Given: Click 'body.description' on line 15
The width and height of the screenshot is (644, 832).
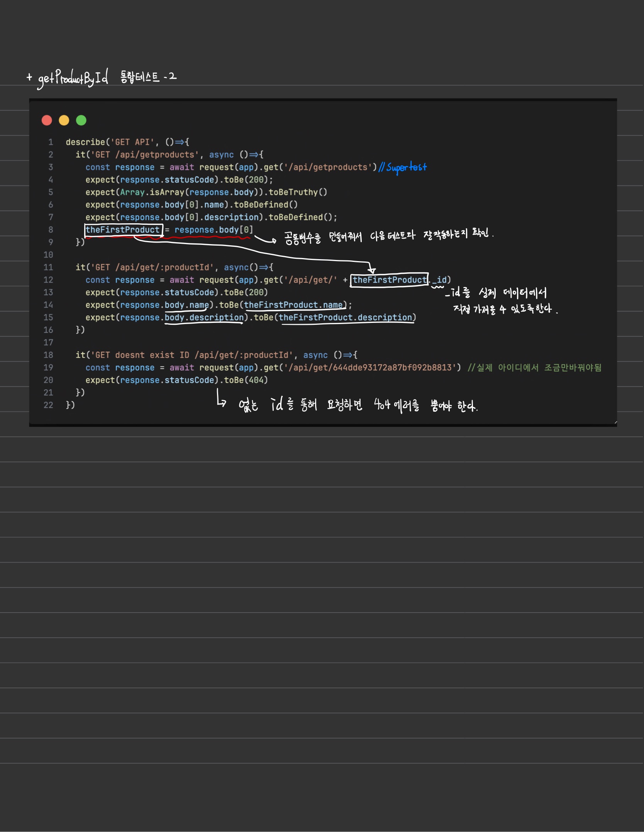Looking at the screenshot, I should pyautogui.click(x=204, y=318).
